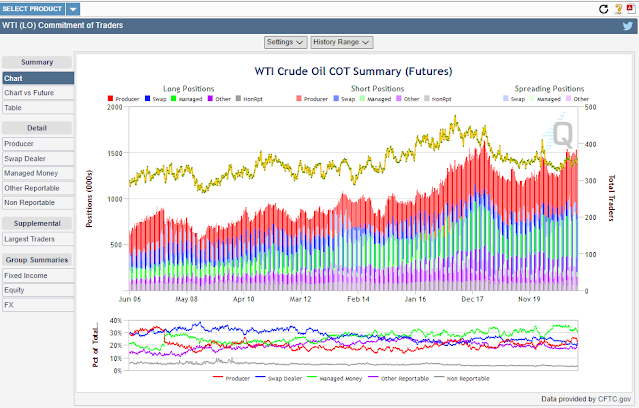The width and height of the screenshot is (639, 408).
Task: Click the refresh icon at top right
Action: [x=604, y=9]
